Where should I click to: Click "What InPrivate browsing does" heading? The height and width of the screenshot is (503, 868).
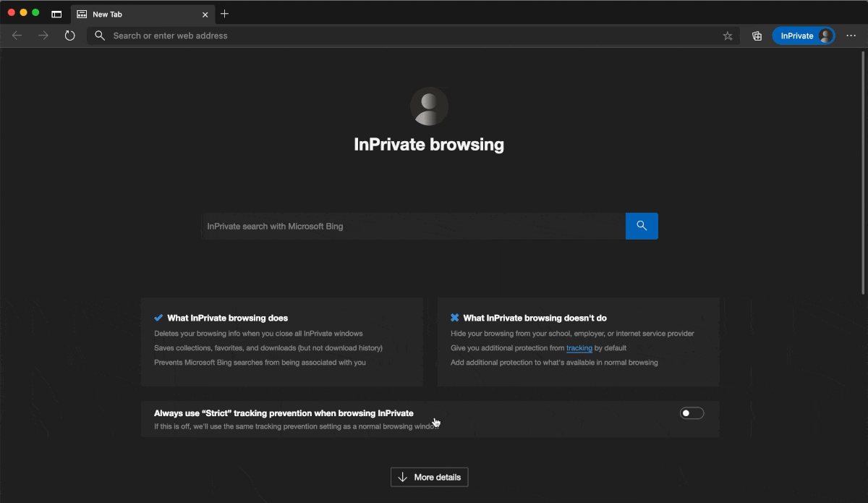(x=227, y=318)
